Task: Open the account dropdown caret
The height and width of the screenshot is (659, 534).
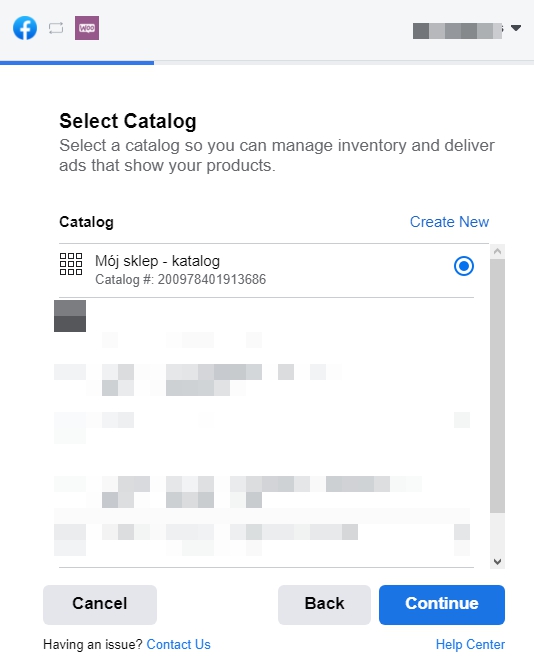Action: point(516,28)
